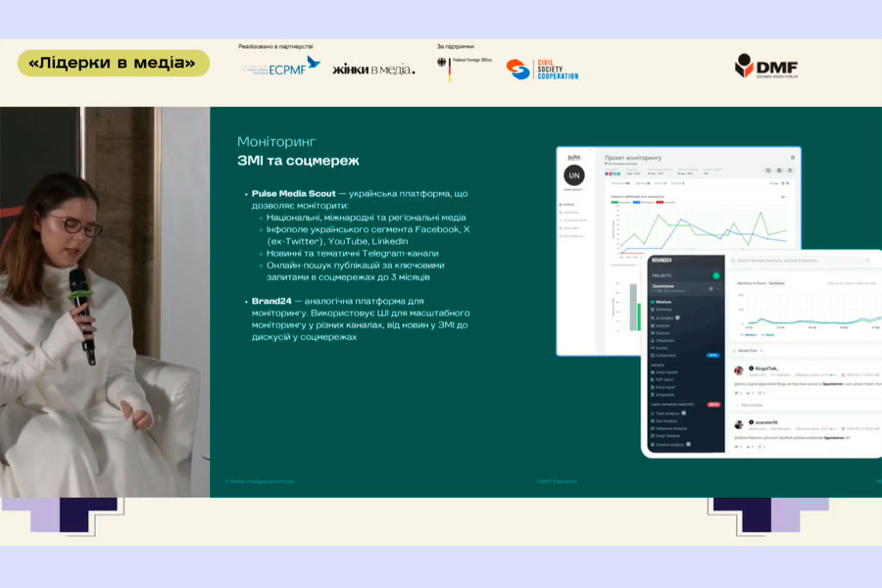Click the UN profile avatar in the Pulse dashboard
The image size is (882, 588).
(x=574, y=175)
